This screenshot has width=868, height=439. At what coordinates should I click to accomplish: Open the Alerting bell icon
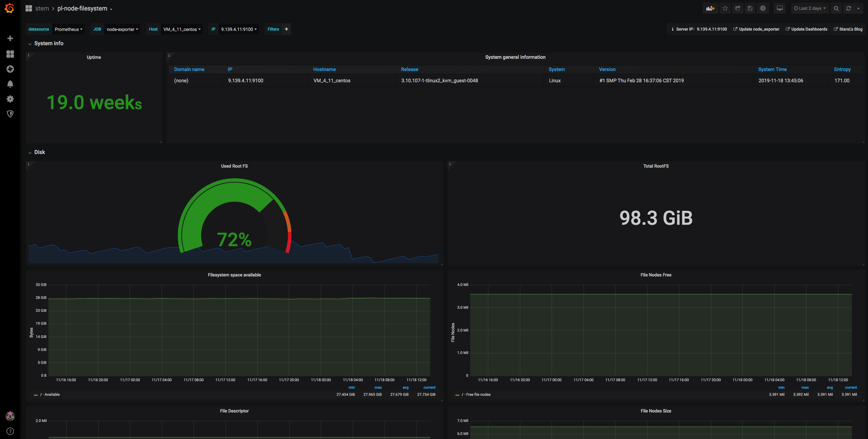click(10, 84)
